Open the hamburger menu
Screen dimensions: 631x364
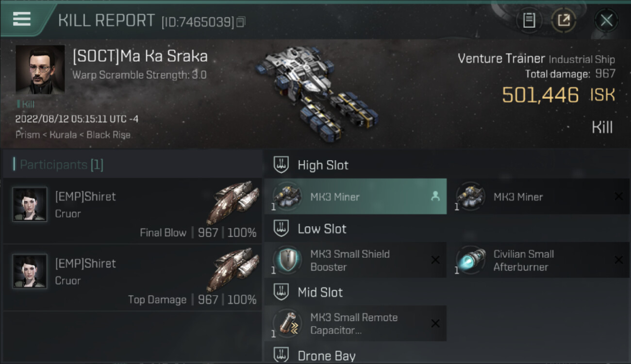pyautogui.click(x=22, y=19)
